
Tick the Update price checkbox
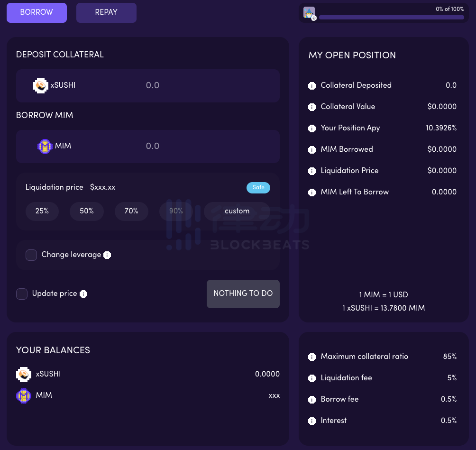point(22,294)
